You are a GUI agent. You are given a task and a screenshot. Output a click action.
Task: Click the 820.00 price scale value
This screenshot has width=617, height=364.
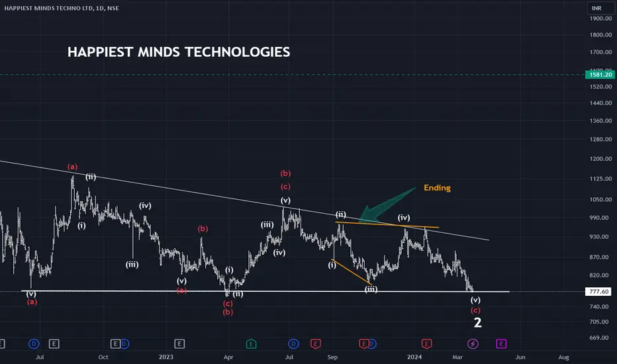pyautogui.click(x=599, y=275)
